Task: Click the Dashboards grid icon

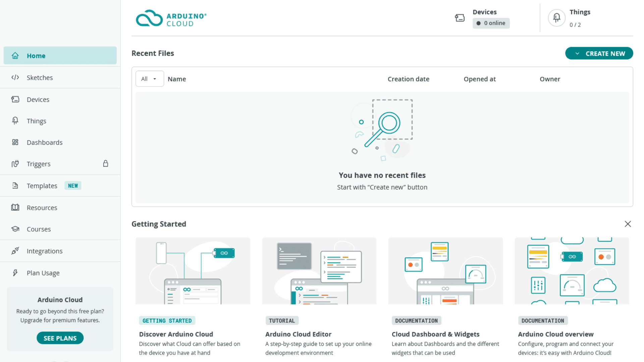Action: click(x=15, y=142)
